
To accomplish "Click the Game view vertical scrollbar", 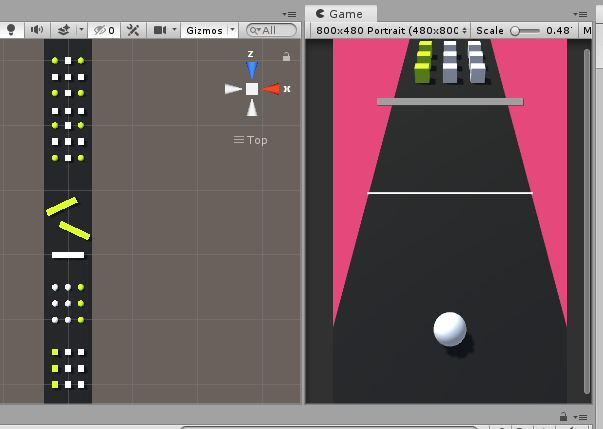I will [586, 221].
